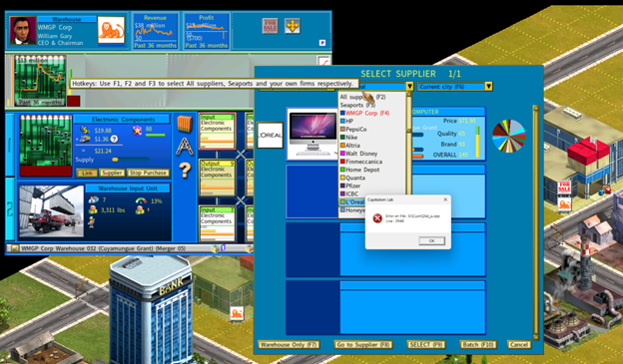This screenshot has width=623, height=364.
Task: Click the yellow four-arrow move icon
Action: click(x=292, y=26)
